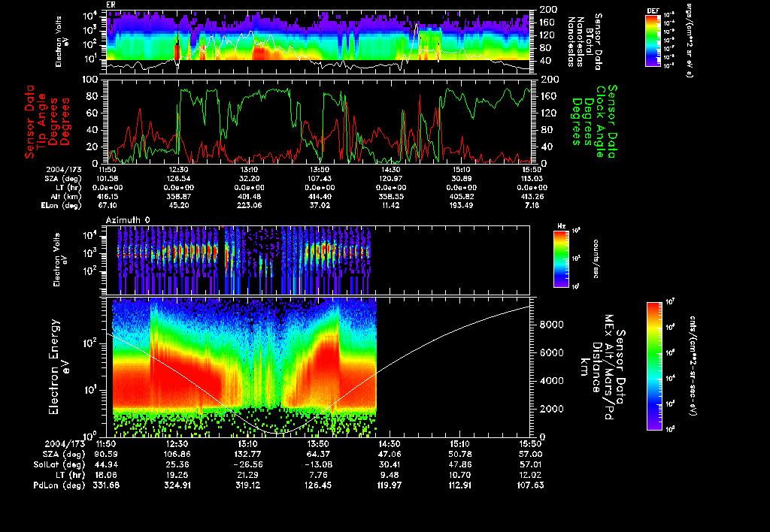770x532 pixels.
Task: Click the ELon value 67.10
Action: [x=108, y=205]
